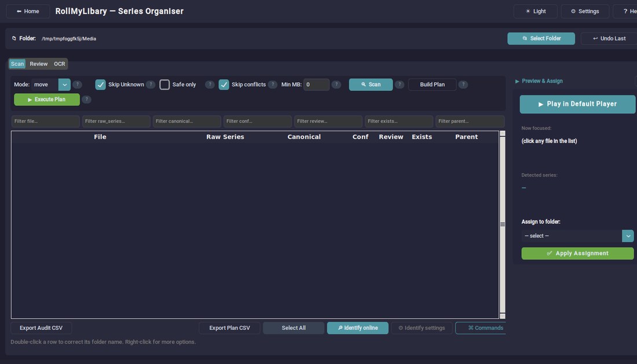This screenshot has height=364, width=637.
Task: Click Select All button
Action: coord(294,328)
